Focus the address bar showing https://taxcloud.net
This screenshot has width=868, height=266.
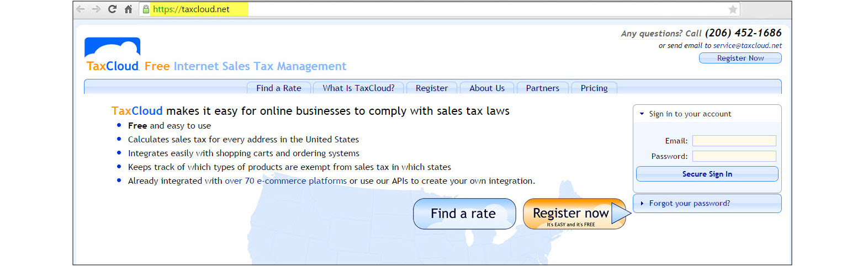(x=439, y=9)
